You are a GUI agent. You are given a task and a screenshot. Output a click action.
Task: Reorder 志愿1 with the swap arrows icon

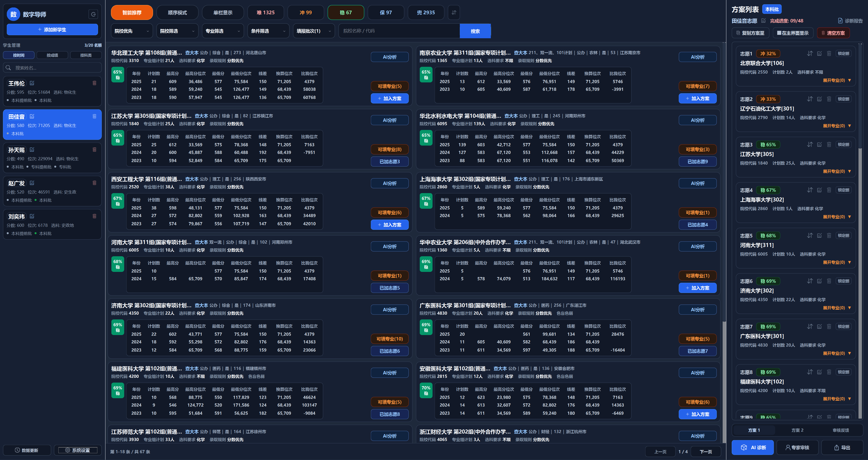coord(810,53)
